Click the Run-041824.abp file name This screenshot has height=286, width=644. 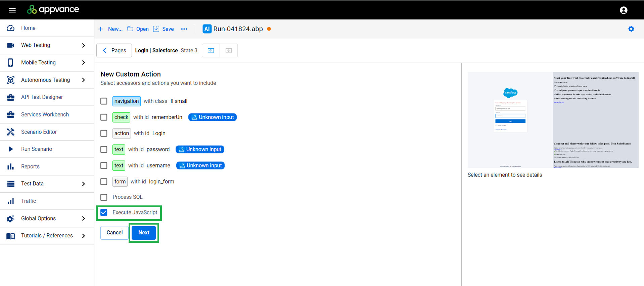tap(238, 29)
